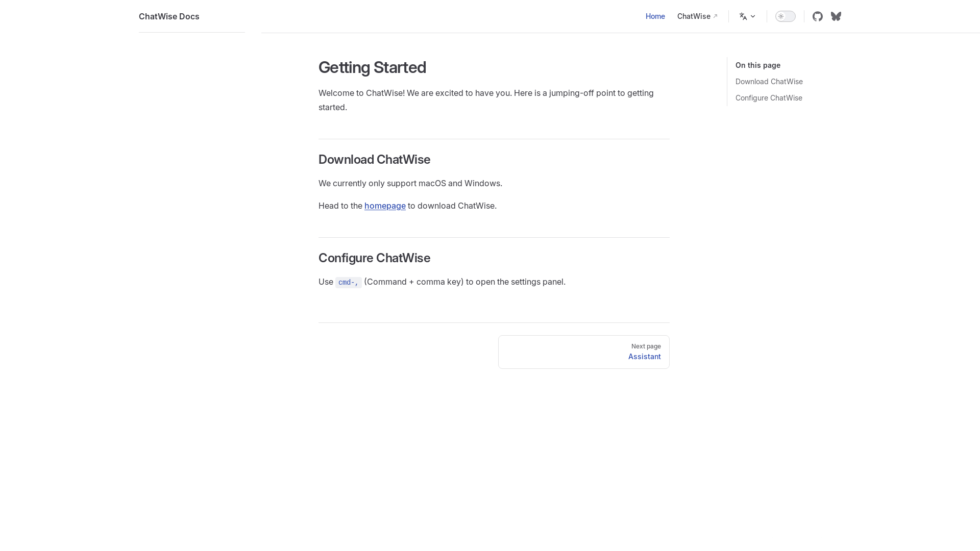Image resolution: width=980 pixels, height=551 pixels.
Task: Follow the homepage hyperlink
Action: click(x=385, y=206)
